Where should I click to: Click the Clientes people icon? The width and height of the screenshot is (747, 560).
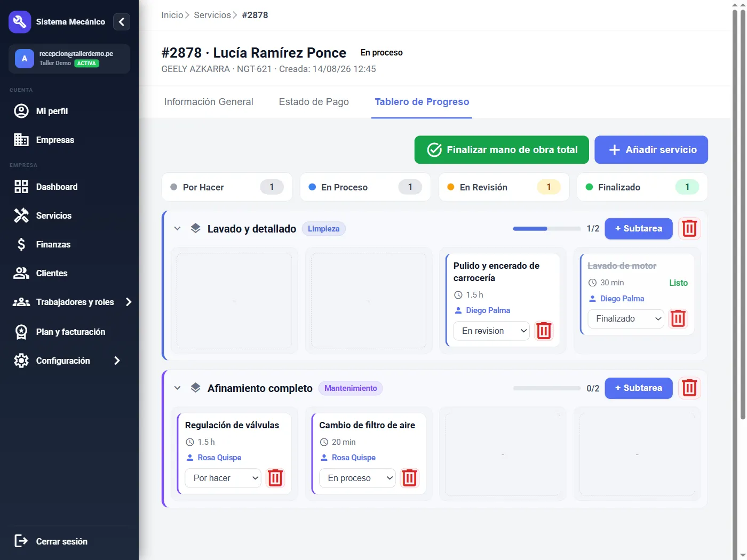[21, 273]
